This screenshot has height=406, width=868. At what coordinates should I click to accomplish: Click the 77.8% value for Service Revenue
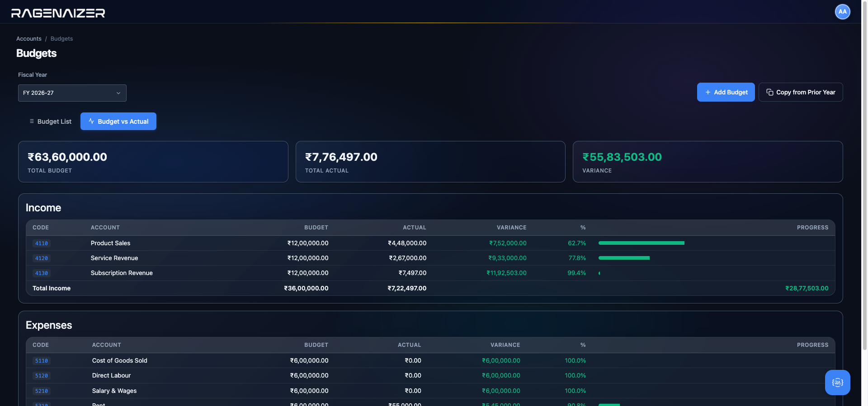(577, 258)
